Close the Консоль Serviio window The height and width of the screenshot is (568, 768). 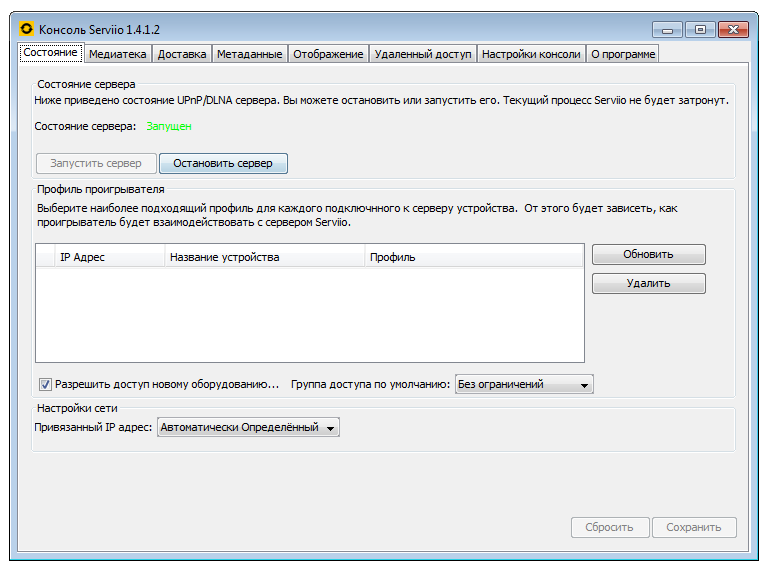click(733, 30)
